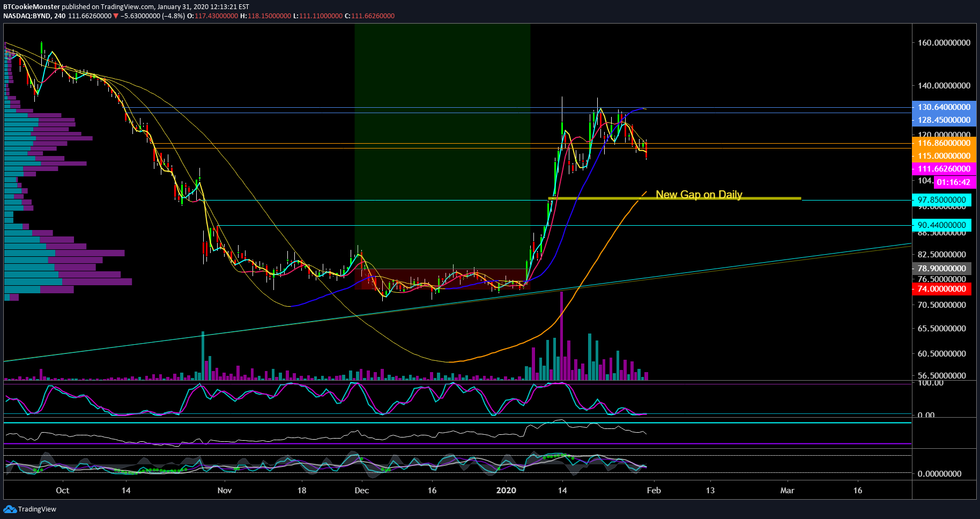Click the 13 date label in February
The width and height of the screenshot is (980, 519).
(x=710, y=491)
